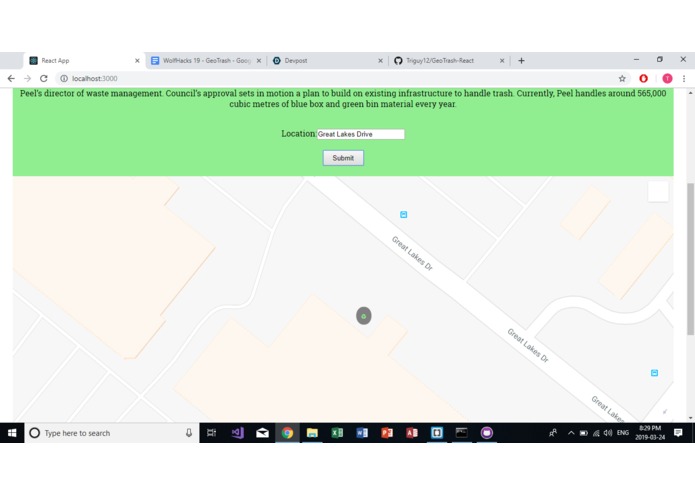
Task: Open a new browser tab
Action: tap(521, 61)
